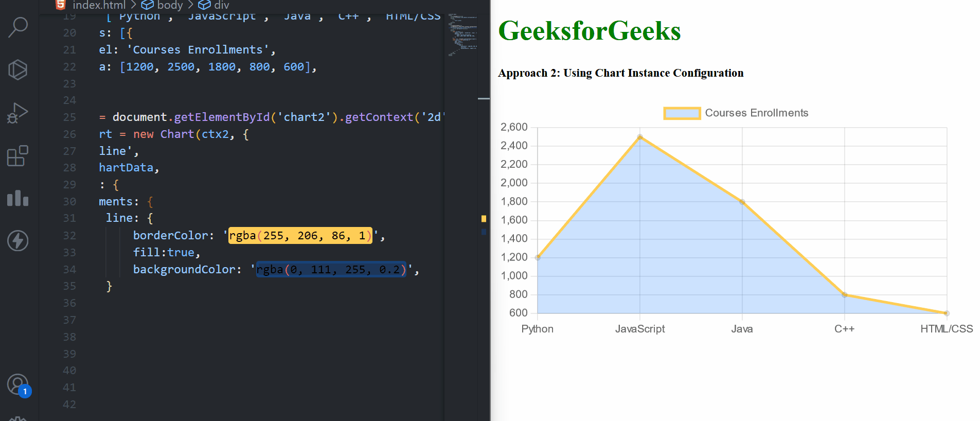Click the yellow borderColor rgba value
The image size is (980, 421).
tap(300, 236)
